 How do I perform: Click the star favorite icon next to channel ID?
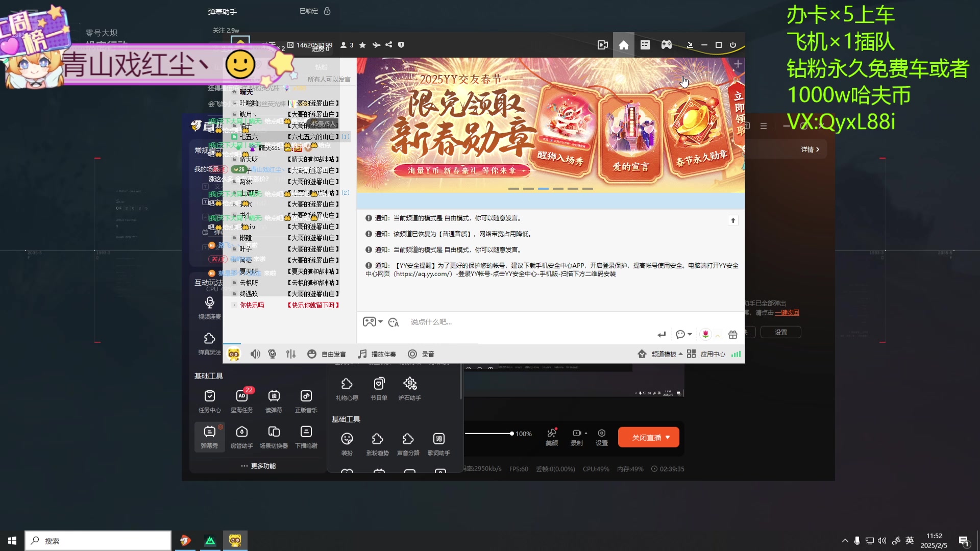[x=362, y=45]
